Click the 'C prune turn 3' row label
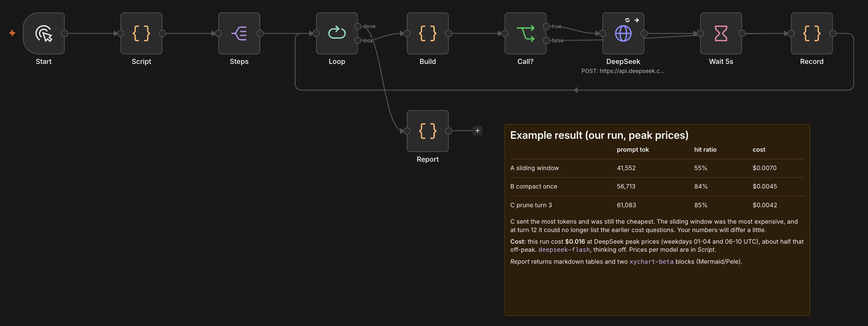This screenshot has width=868, height=326. 531,205
